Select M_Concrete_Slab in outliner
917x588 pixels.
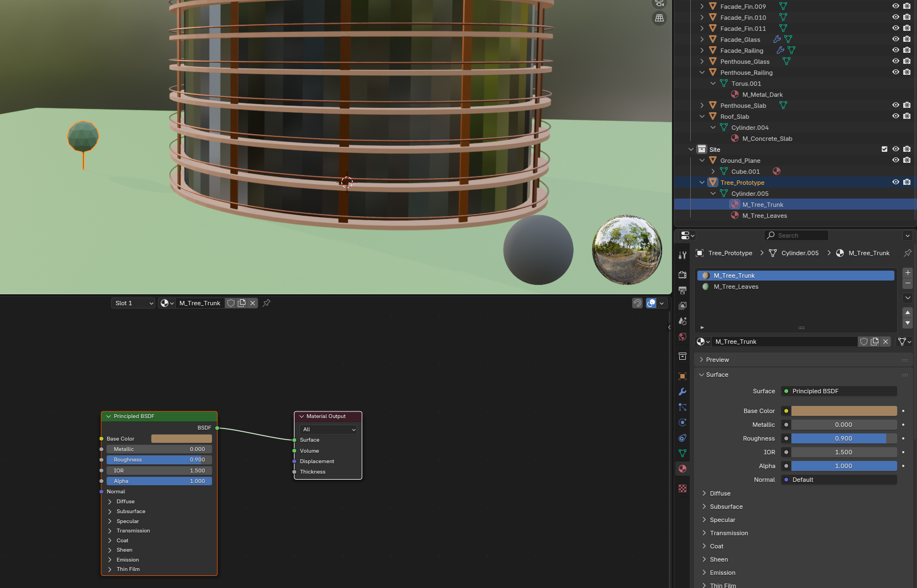(767, 139)
